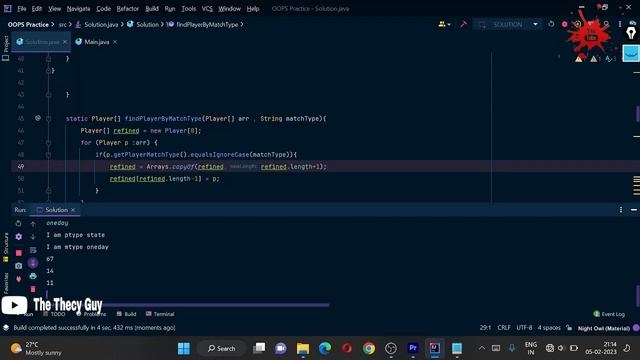Toggle the read-only lock icon

point(569,328)
